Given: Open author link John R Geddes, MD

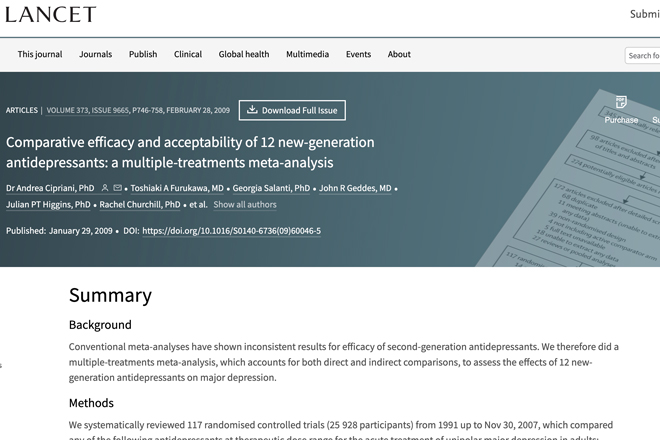Looking at the screenshot, I should pos(355,188).
